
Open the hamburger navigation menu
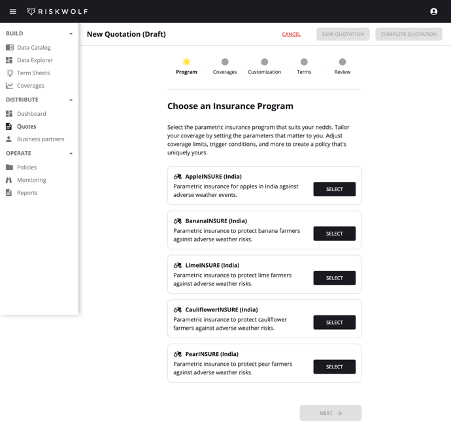point(13,12)
